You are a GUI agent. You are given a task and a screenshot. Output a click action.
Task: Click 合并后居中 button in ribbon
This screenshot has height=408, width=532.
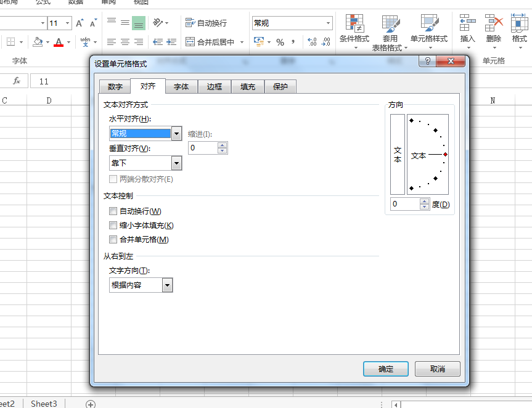[x=210, y=42]
